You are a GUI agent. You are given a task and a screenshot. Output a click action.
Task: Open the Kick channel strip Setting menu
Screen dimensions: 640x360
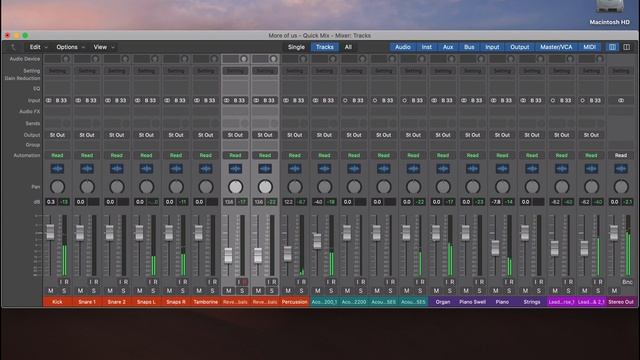click(x=57, y=71)
